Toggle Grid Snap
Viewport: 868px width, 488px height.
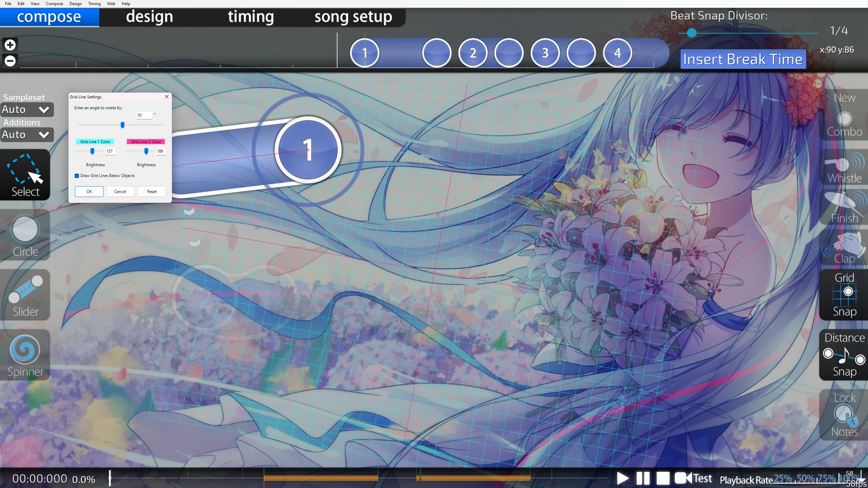click(x=844, y=294)
